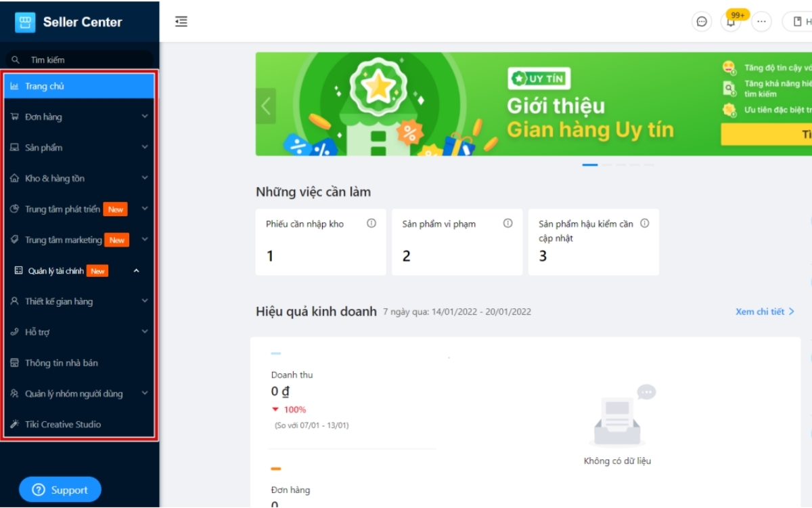Go to the previous banner slide arrow
This screenshot has height=508, width=812.
point(266,106)
